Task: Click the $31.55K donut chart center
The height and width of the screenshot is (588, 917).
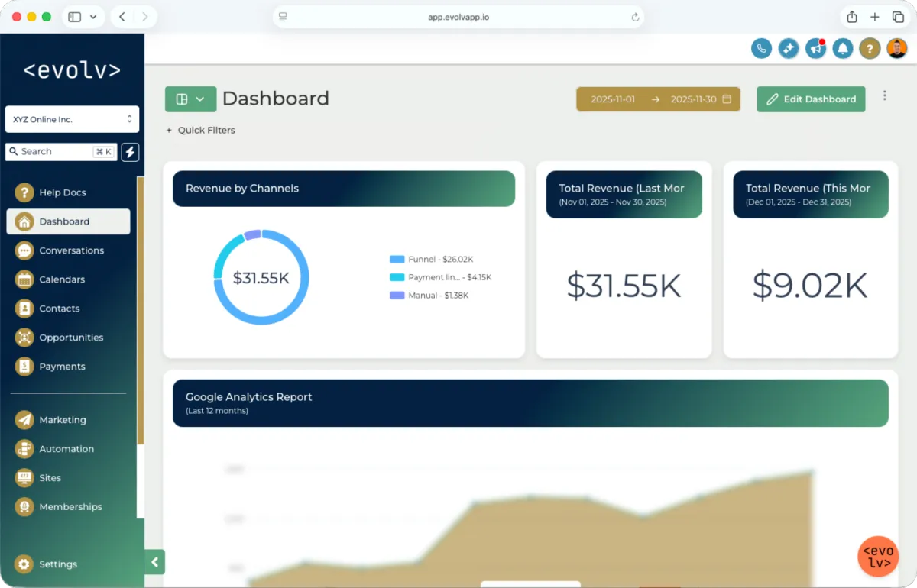Action: coord(261,278)
